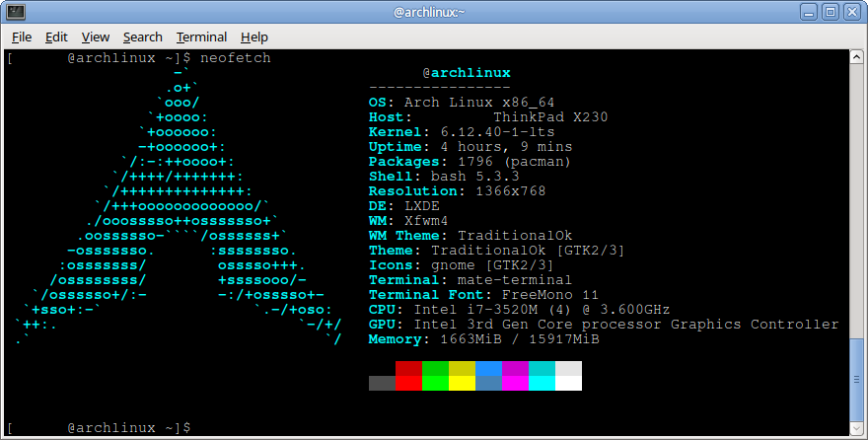Click the typed 'neofetch' command
Screen dimensions: 868x440
click(x=236, y=57)
